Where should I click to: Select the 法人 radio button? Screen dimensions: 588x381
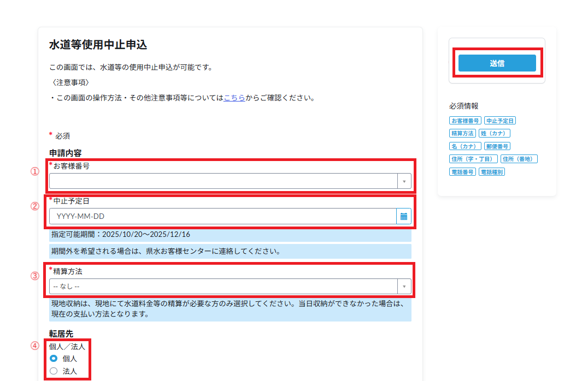54,371
